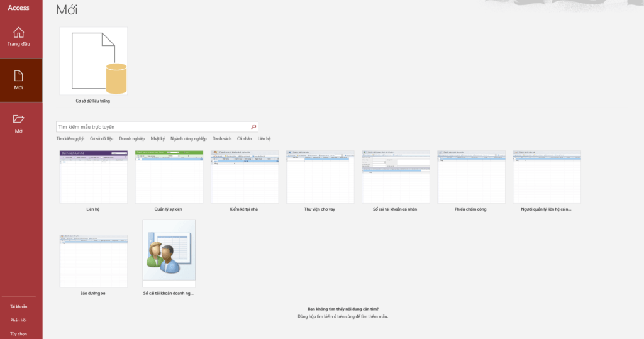Click the Trang đầu home icon
This screenshot has height=339, width=644.
19,32
